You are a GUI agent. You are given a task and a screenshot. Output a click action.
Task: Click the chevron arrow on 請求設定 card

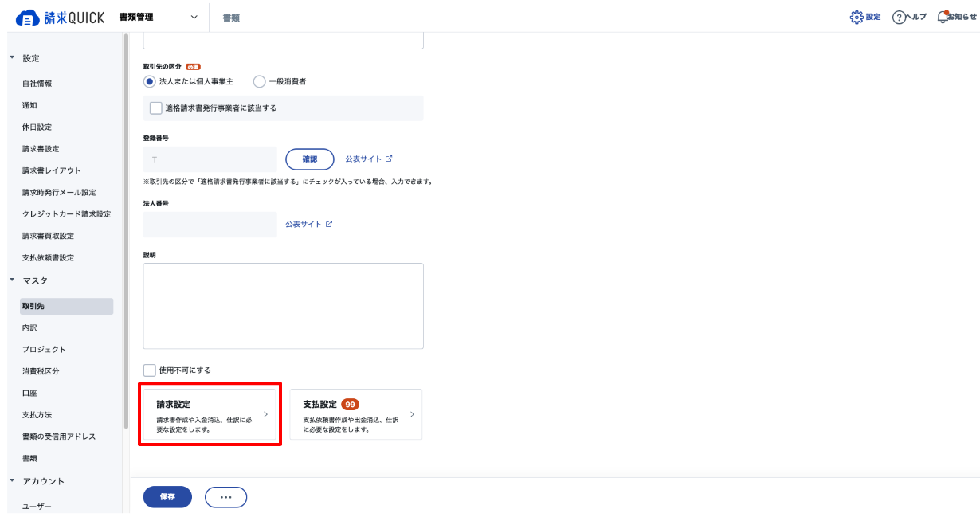[x=265, y=414]
